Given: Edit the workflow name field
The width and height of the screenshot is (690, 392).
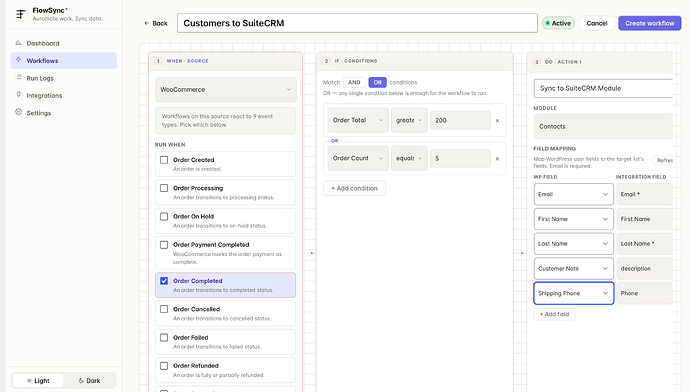Looking at the screenshot, I should 357,23.
